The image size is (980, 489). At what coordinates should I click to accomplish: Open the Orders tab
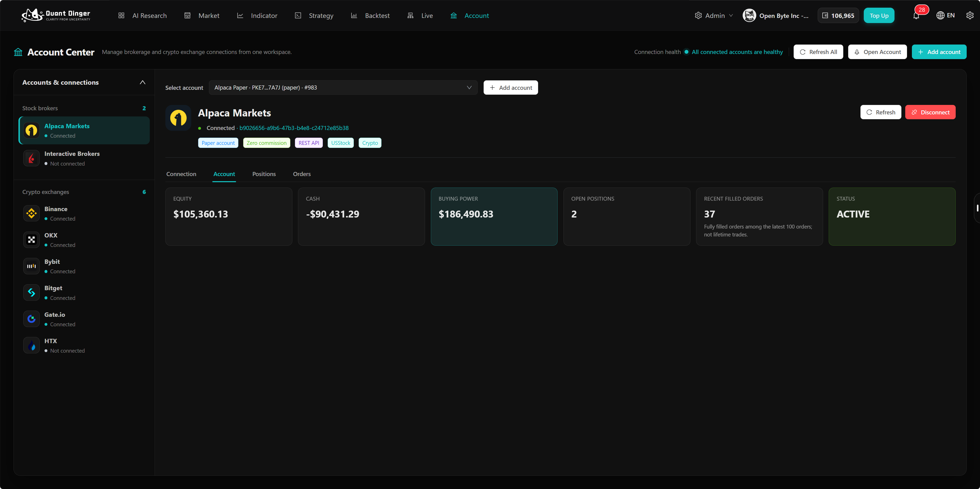[x=302, y=174]
